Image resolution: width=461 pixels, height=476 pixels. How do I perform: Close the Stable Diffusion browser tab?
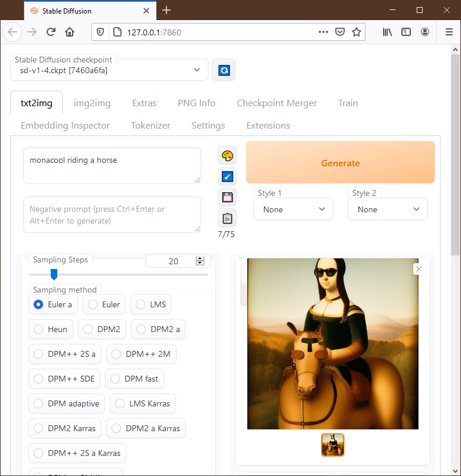pyautogui.click(x=146, y=11)
